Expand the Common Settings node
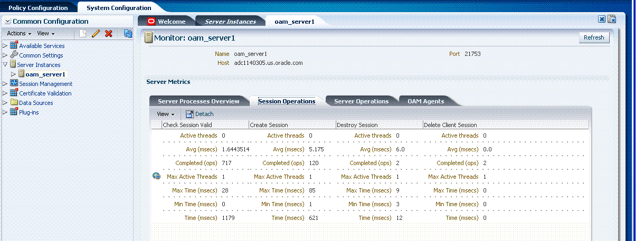This screenshot has width=644, height=241. (x=5, y=55)
